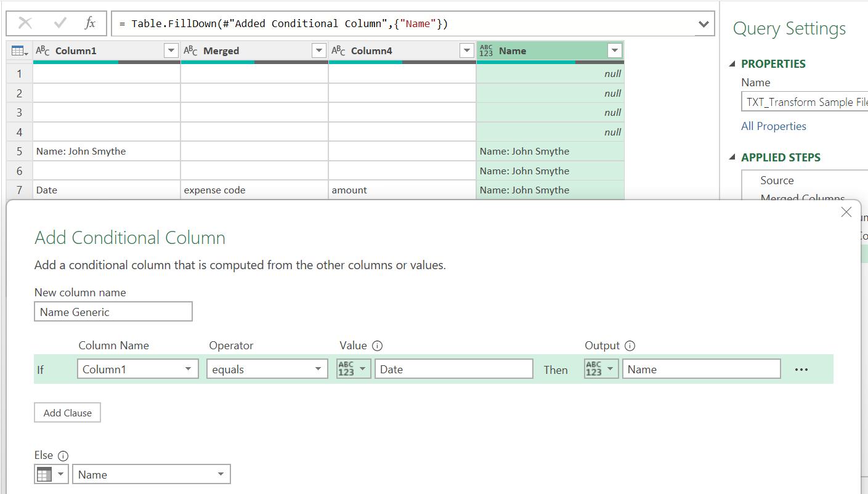Open the Operator dropdown showing equals
The width and height of the screenshot is (868, 494).
coord(267,370)
